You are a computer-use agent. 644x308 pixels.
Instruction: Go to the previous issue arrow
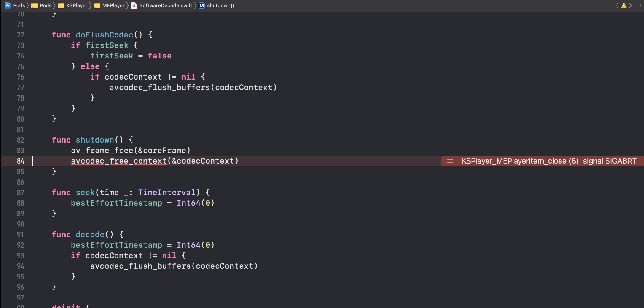pyautogui.click(x=617, y=5)
